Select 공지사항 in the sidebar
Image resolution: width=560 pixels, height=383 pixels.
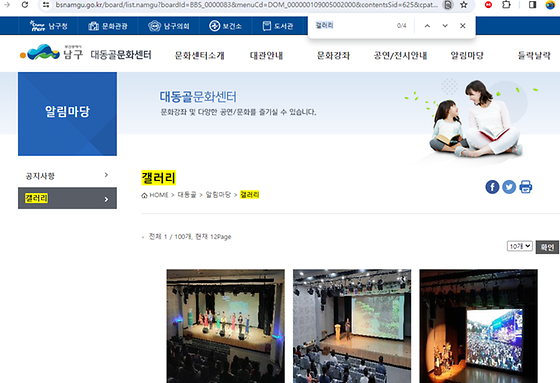(67, 175)
